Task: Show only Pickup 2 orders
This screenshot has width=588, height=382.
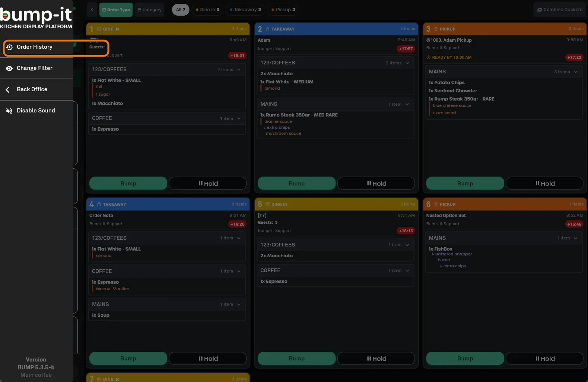Action: pos(283,10)
